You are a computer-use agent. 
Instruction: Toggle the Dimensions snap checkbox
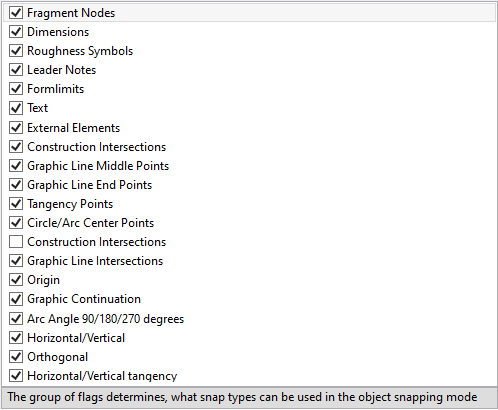[x=16, y=32]
